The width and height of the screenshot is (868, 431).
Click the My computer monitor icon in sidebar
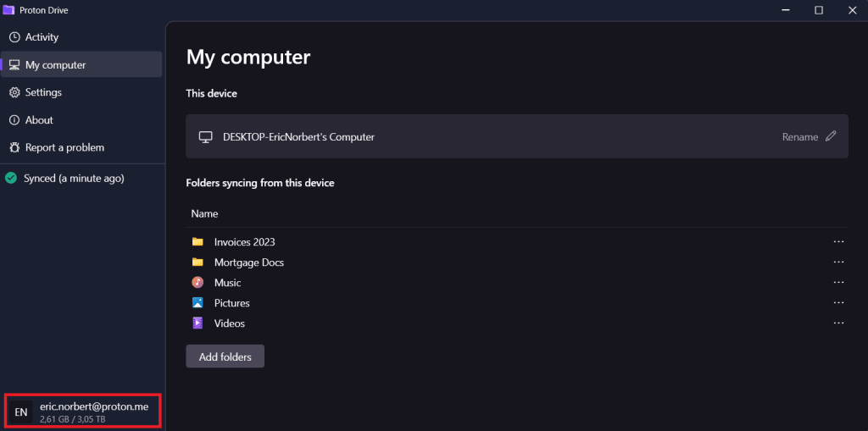click(14, 64)
